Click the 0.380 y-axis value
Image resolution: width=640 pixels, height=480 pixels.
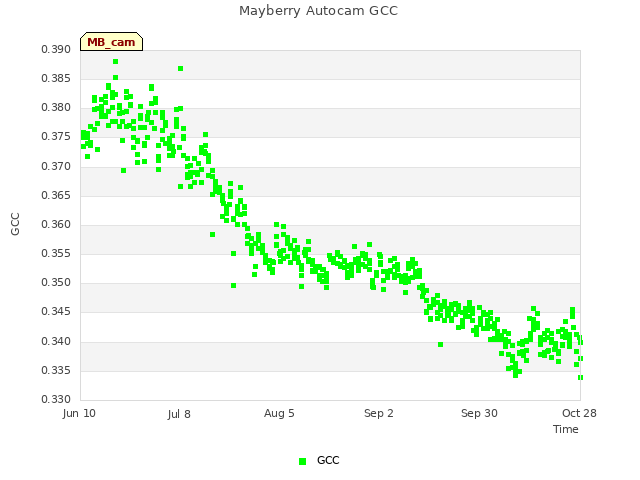[x=56, y=108]
